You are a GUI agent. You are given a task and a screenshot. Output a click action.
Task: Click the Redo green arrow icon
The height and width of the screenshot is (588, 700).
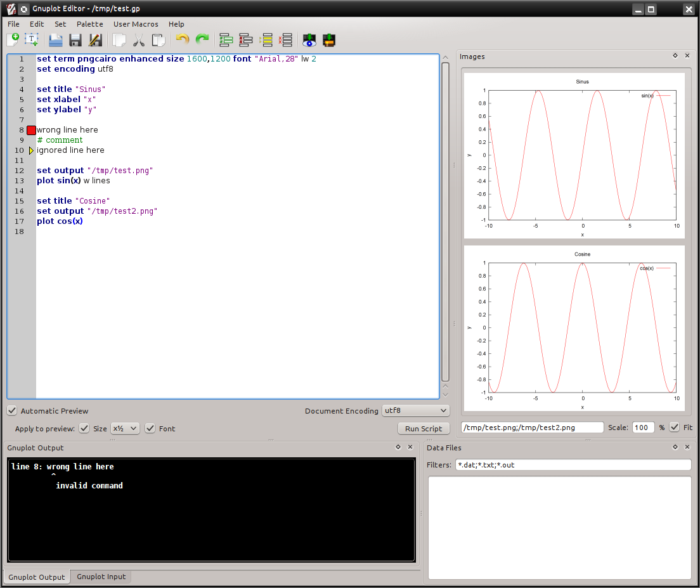click(x=202, y=40)
